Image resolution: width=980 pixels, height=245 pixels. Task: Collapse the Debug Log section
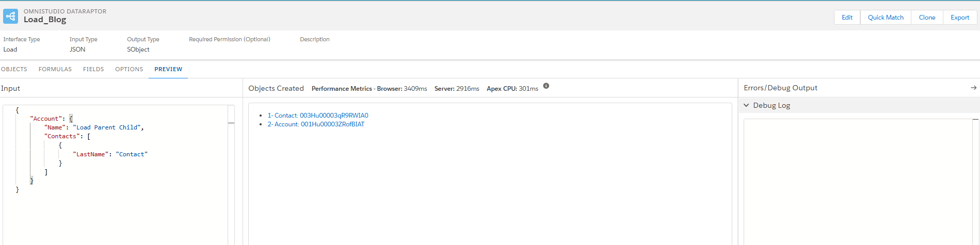pos(746,105)
